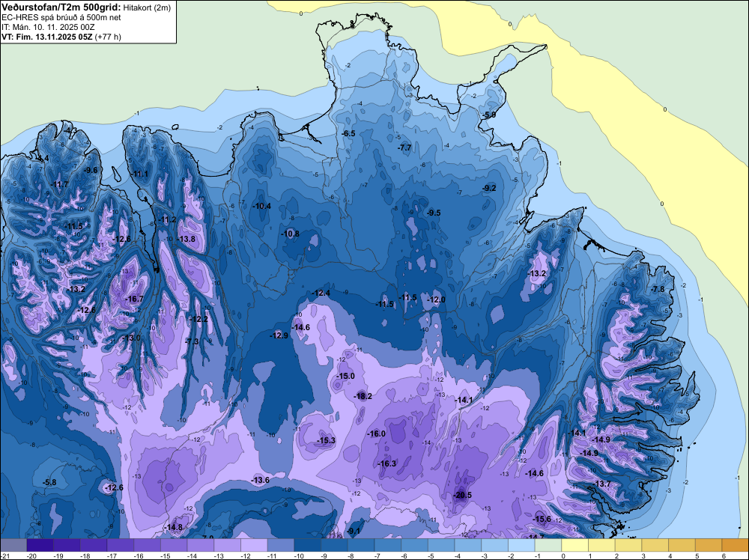The image size is (749, 560).
Task: Click the pale yellow legend swatch above 0
Action: [574, 545]
